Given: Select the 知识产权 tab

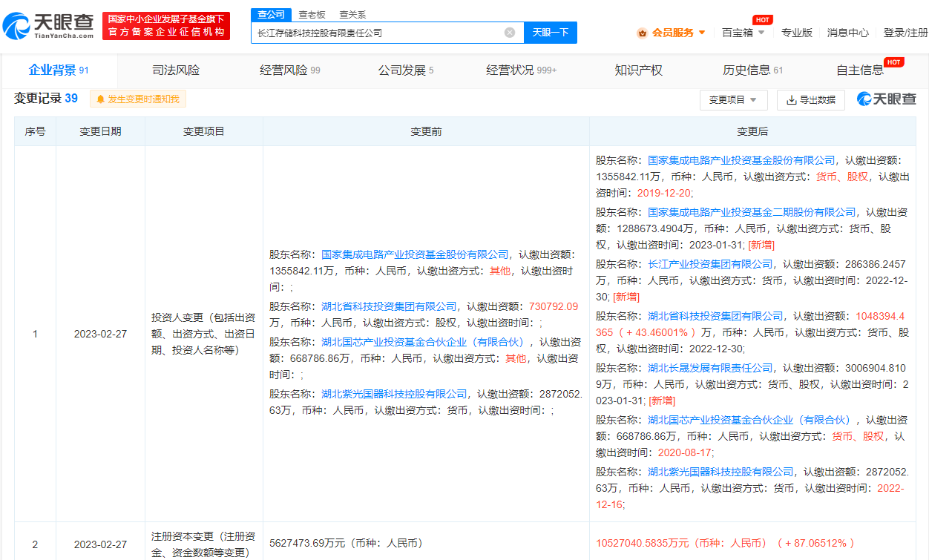Looking at the screenshot, I should pos(638,70).
